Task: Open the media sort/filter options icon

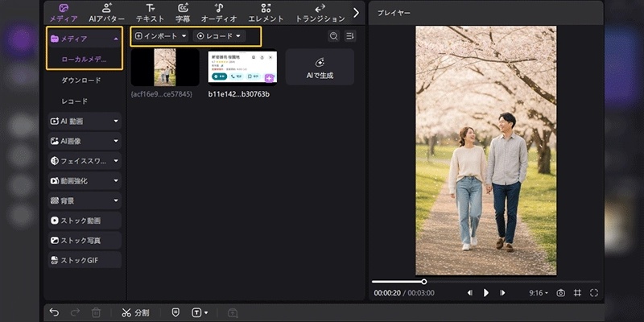Action: coord(350,36)
